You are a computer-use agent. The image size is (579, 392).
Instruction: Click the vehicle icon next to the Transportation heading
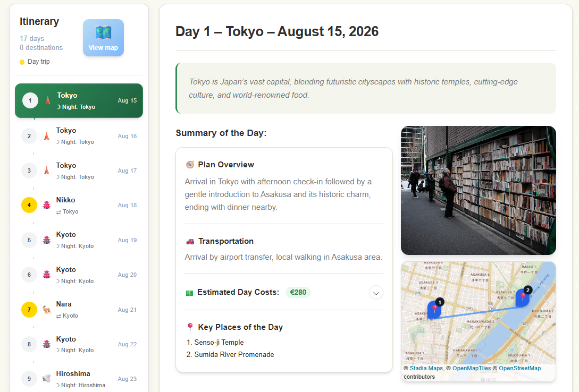pos(190,241)
